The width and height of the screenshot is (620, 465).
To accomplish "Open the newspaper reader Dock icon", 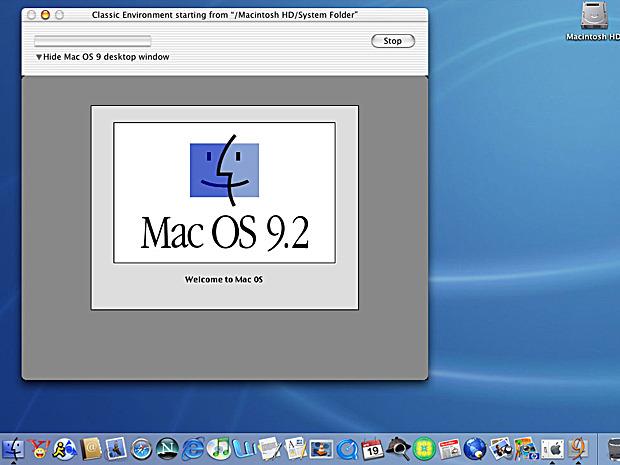I will (x=450, y=449).
